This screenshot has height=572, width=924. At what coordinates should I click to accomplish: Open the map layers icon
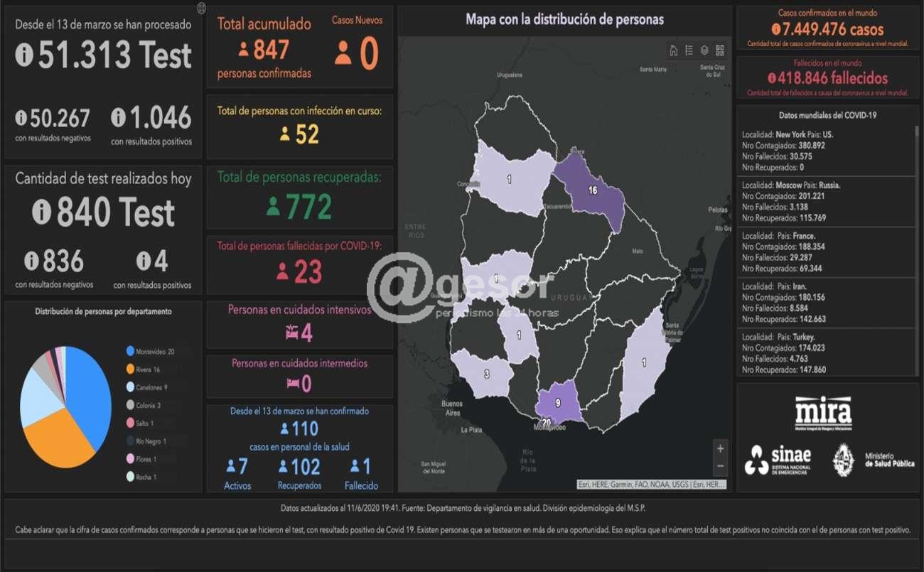704,50
